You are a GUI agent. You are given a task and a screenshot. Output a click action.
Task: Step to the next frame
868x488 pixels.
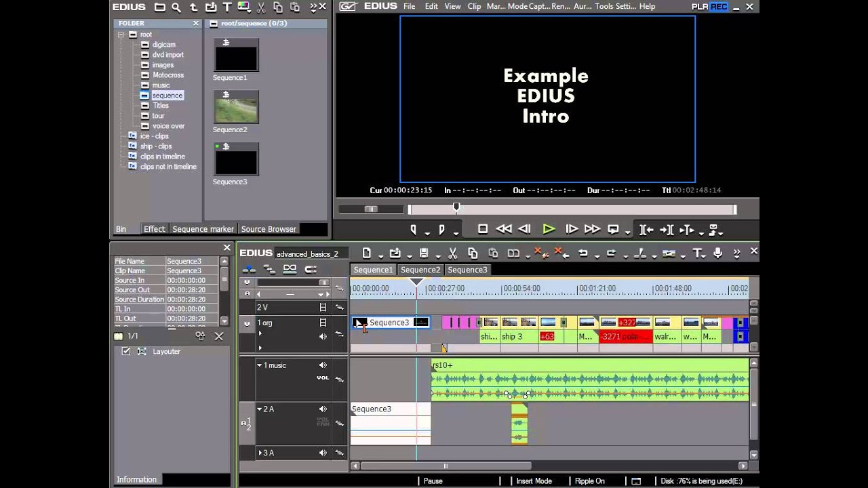[572, 230]
